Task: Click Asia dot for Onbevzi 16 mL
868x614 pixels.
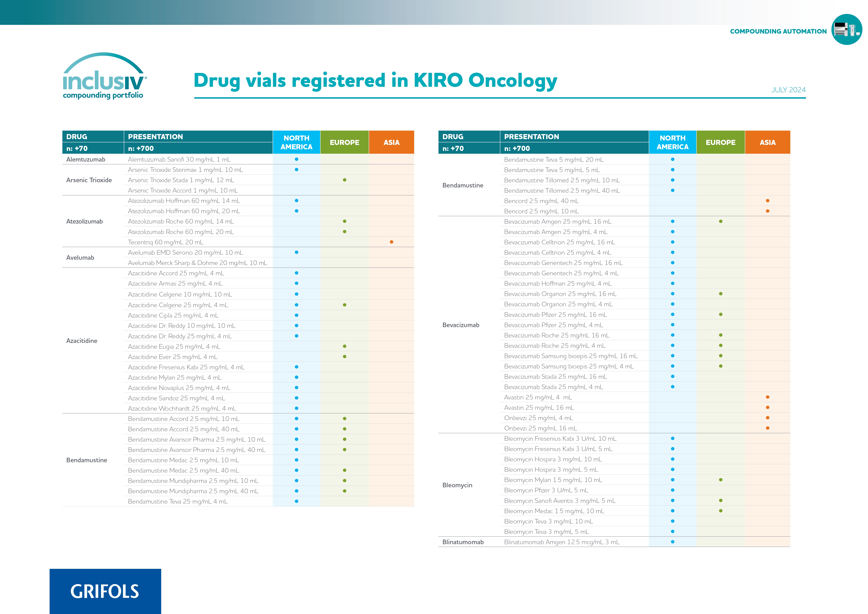Action: [767, 428]
